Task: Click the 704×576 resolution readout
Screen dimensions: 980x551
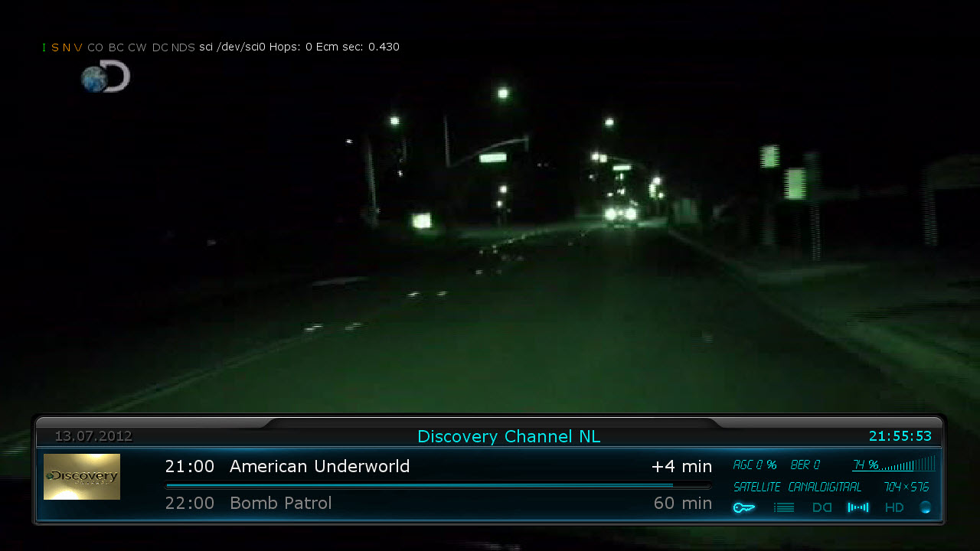Action: tap(906, 487)
